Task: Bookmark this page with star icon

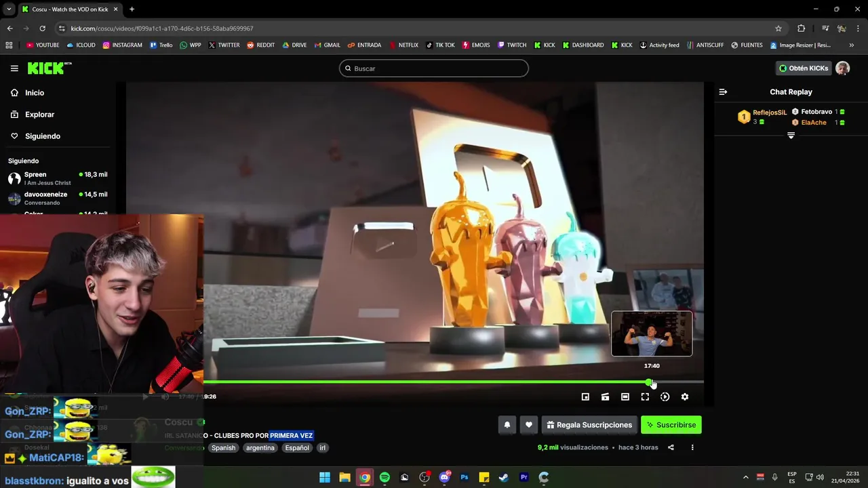Action: pyautogui.click(x=778, y=28)
